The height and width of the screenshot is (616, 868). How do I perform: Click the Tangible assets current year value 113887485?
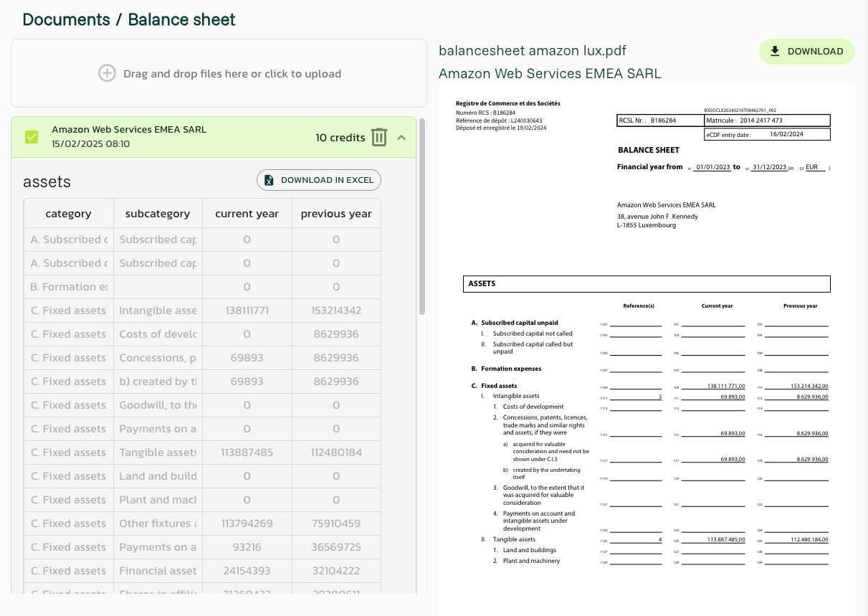click(247, 452)
